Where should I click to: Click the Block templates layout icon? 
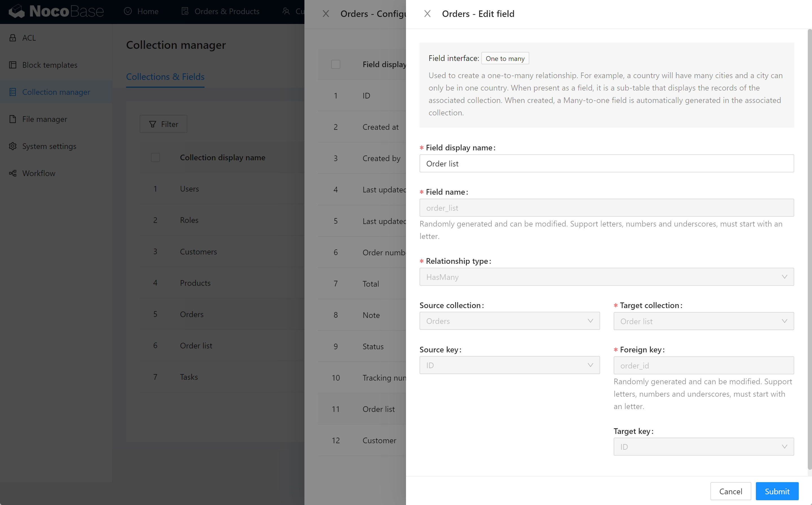click(13, 65)
